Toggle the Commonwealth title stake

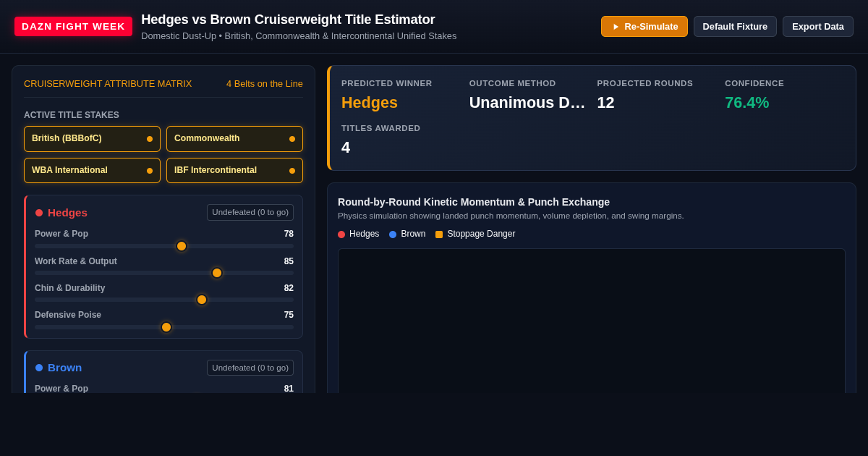tap(234, 139)
